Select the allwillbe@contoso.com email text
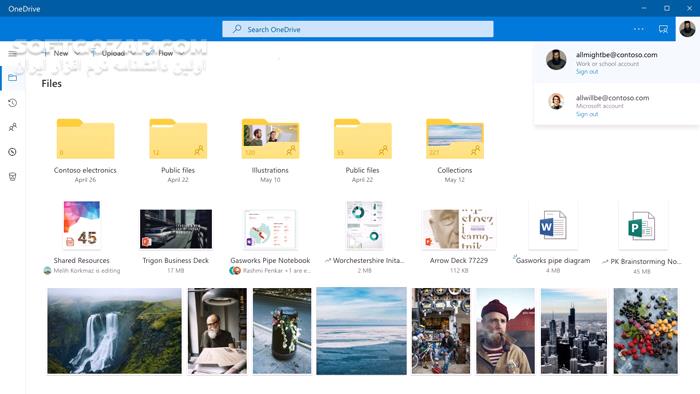This screenshot has width=700, height=394. coord(612,97)
